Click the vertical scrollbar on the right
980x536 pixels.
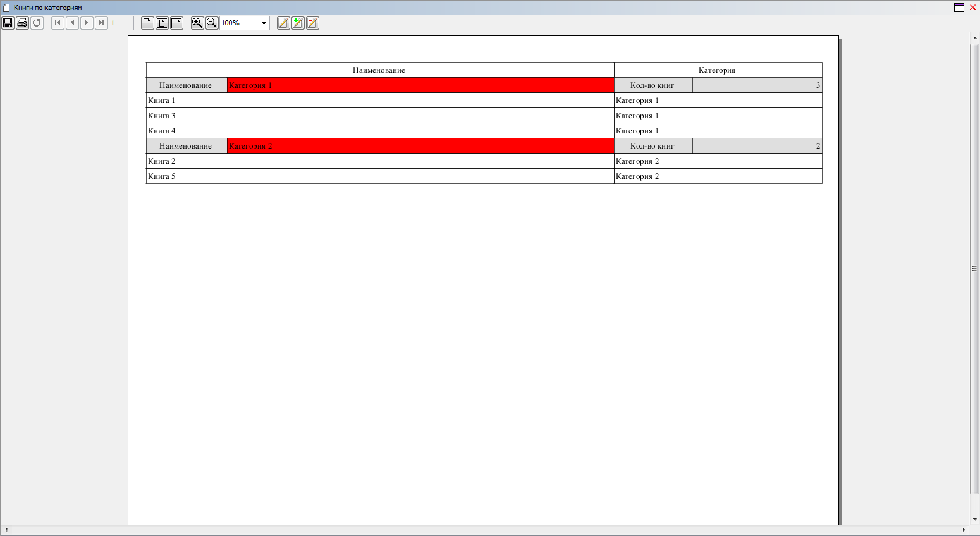click(974, 269)
